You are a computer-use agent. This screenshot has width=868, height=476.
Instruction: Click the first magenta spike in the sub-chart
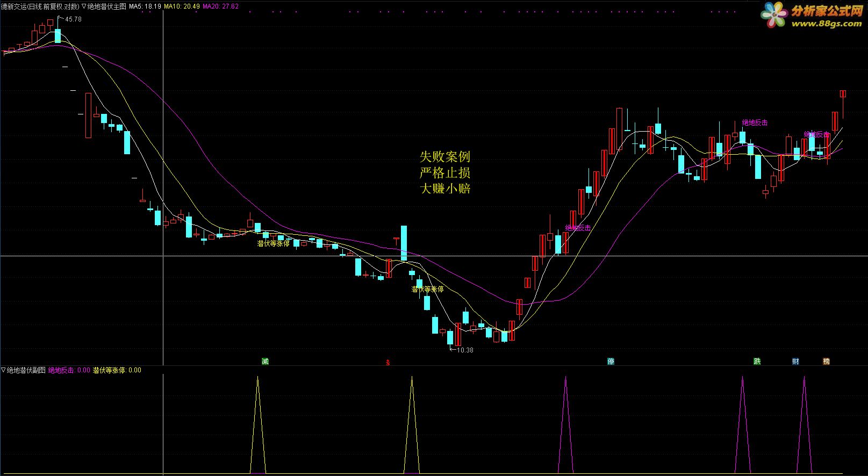565,424
